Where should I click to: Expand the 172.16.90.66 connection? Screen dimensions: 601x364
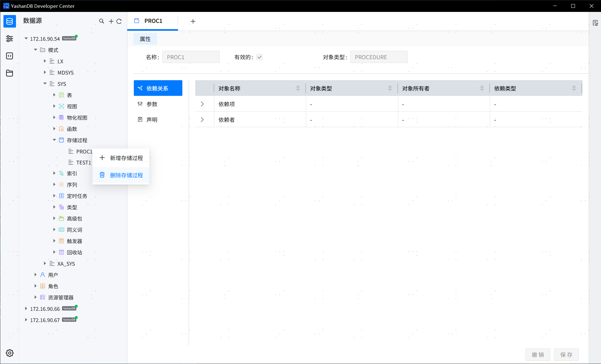(x=26, y=309)
